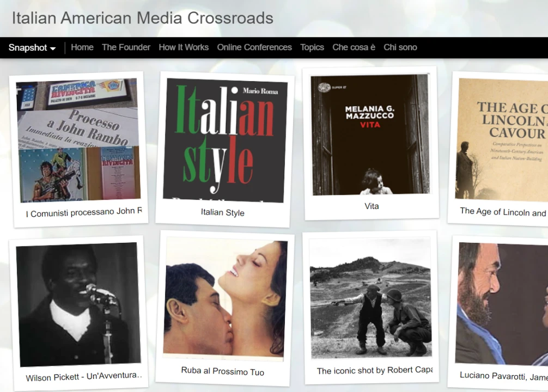Select the Vita book cover image
Viewport: 548px width, 392px height.
point(370,134)
